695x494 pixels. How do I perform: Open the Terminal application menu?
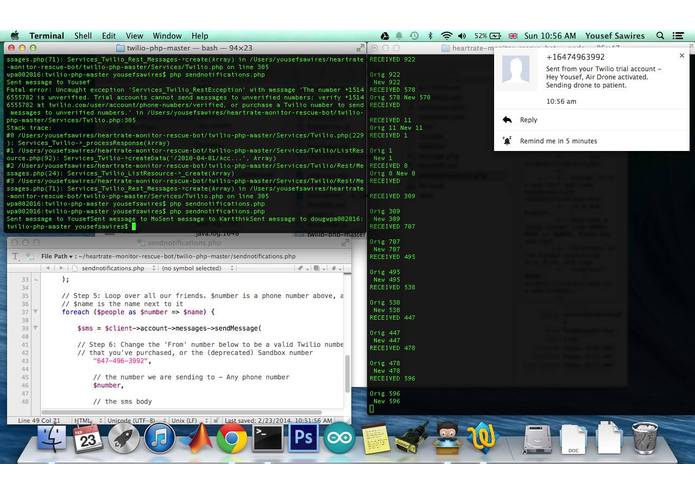[47, 36]
